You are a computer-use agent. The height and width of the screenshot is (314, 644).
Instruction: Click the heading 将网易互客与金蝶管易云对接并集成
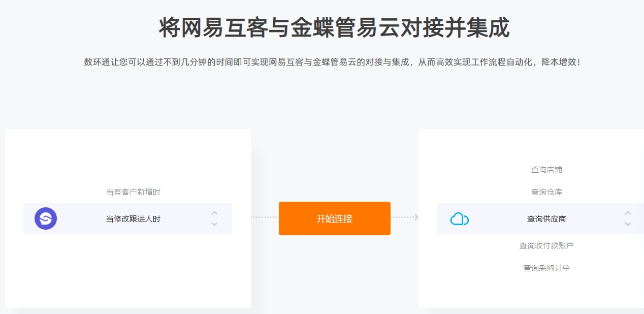(334, 27)
